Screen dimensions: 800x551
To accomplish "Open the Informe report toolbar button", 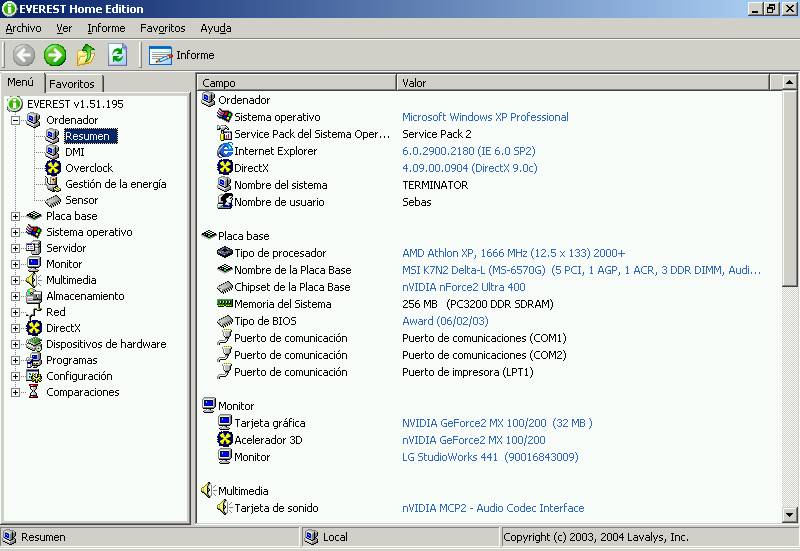I will pyautogui.click(x=182, y=55).
